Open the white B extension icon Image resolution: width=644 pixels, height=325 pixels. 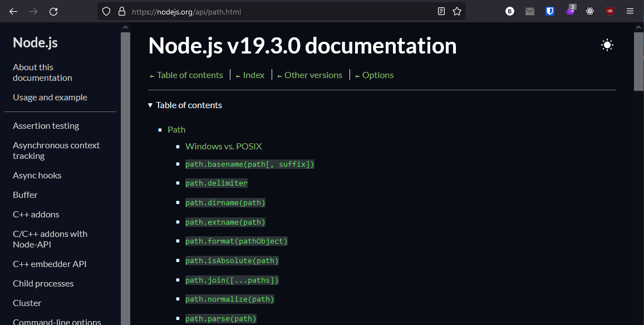point(510,12)
